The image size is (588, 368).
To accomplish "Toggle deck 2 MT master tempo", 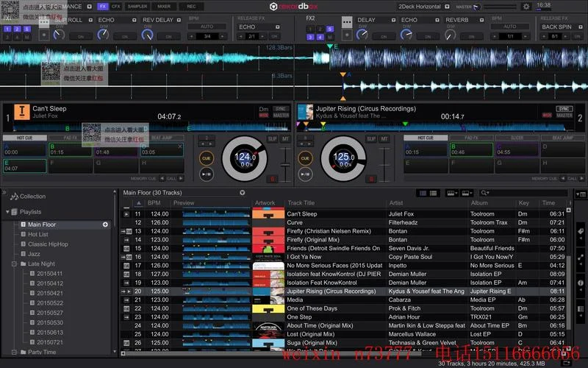I will (384, 139).
